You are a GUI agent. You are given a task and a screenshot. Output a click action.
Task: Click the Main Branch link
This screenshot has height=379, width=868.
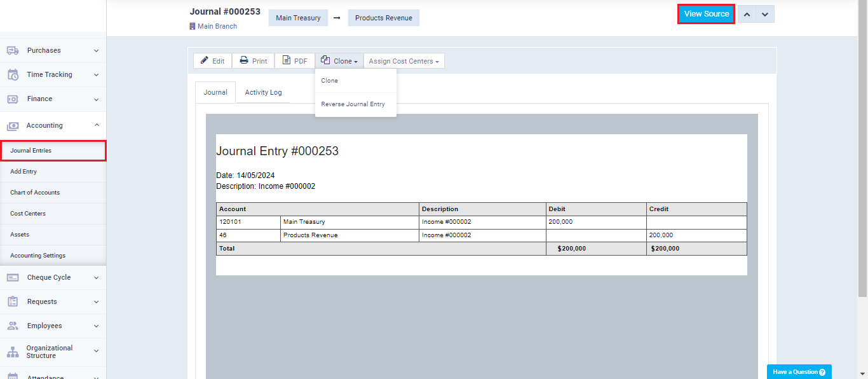(217, 27)
